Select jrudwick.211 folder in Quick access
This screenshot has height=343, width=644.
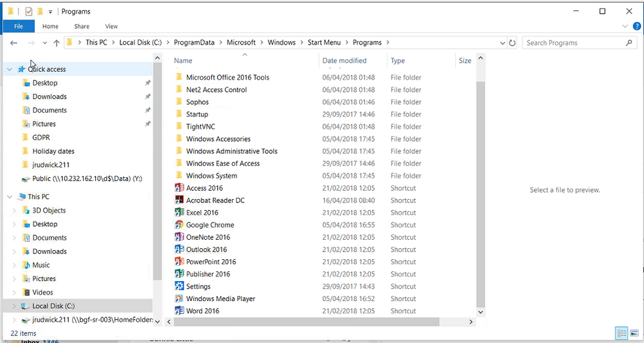tap(51, 165)
